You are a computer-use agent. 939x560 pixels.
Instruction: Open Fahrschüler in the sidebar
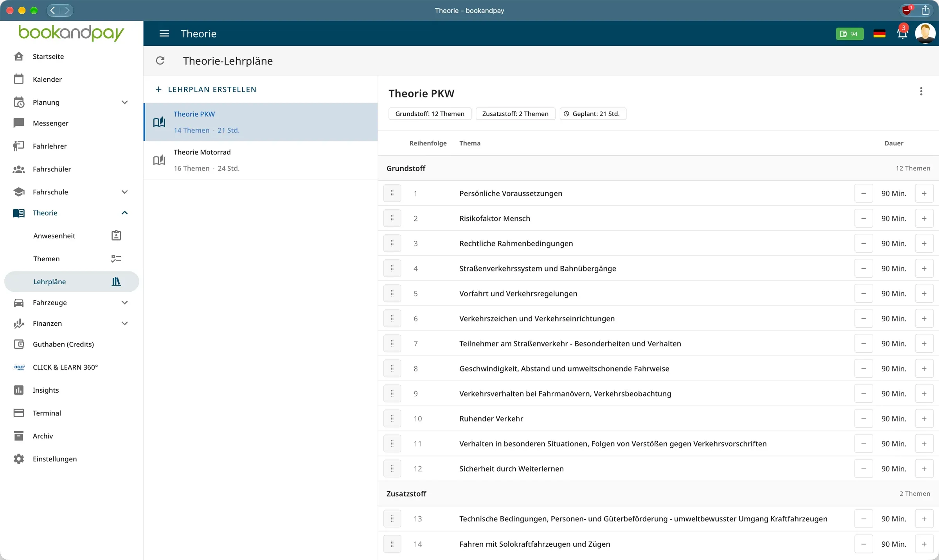(72, 169)
